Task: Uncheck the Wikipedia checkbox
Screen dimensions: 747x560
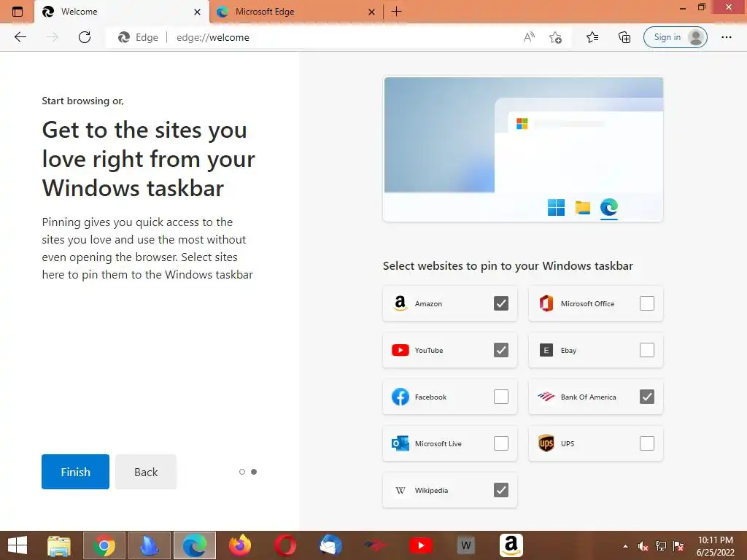Action: (x=500, y=490)
